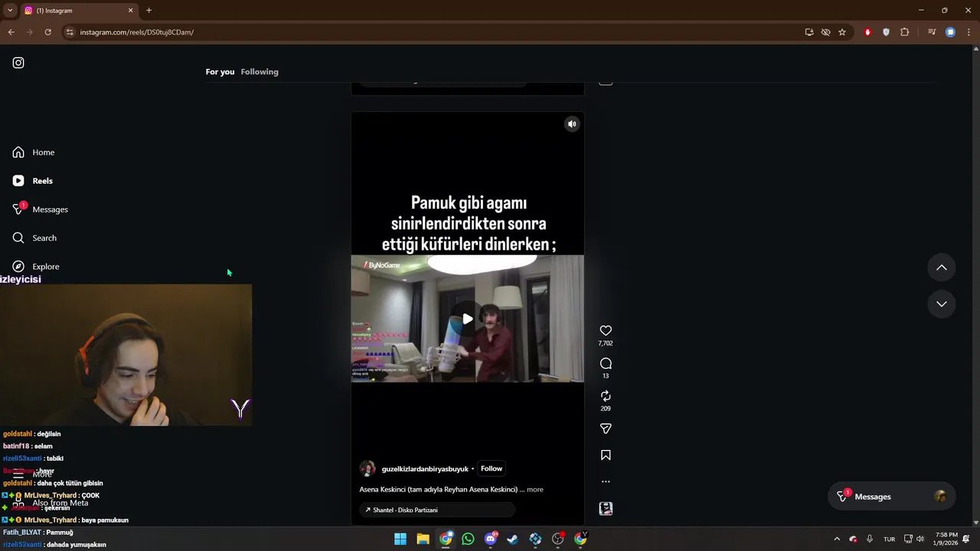This screenshot has width=980, height=551.
Task: Switch to the Following tab
Action: point(260,72)
